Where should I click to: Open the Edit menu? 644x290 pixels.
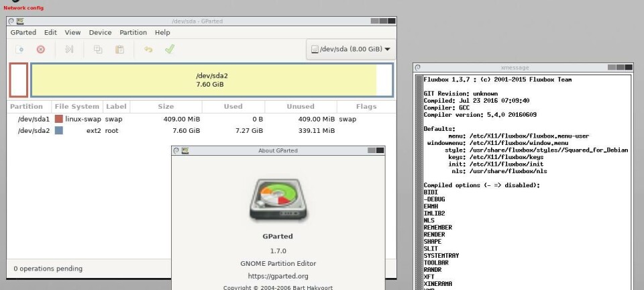click(50, 32)
